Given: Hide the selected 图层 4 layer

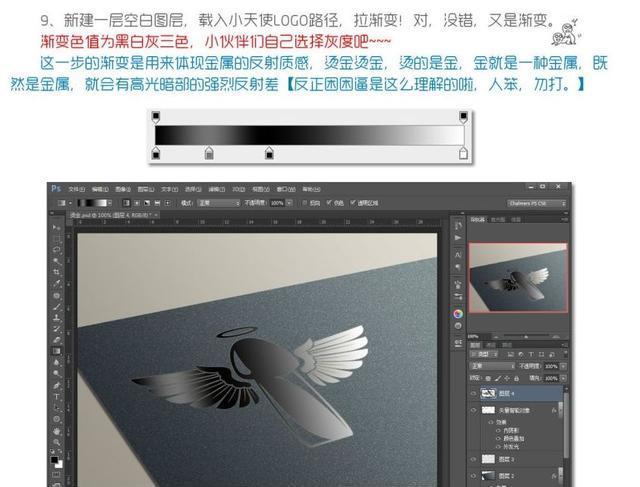Looking at the screenshot, I should coord(473,394).
